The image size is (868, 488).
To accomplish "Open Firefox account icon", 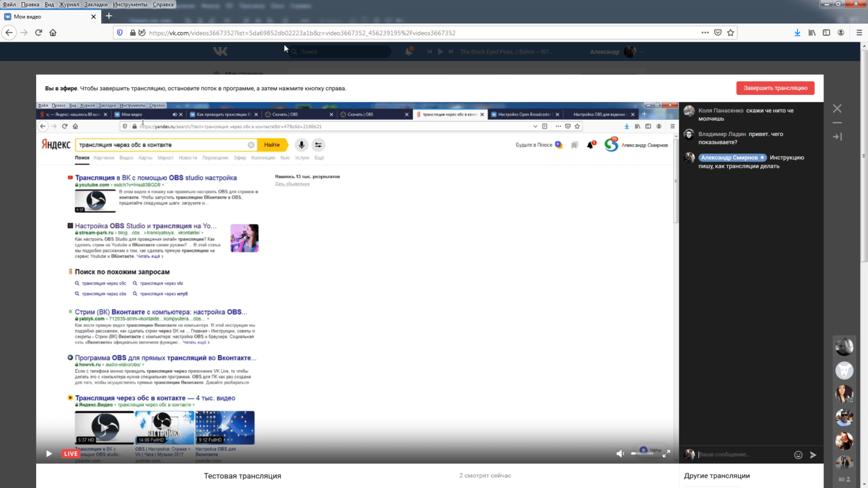I will (841, 33).
